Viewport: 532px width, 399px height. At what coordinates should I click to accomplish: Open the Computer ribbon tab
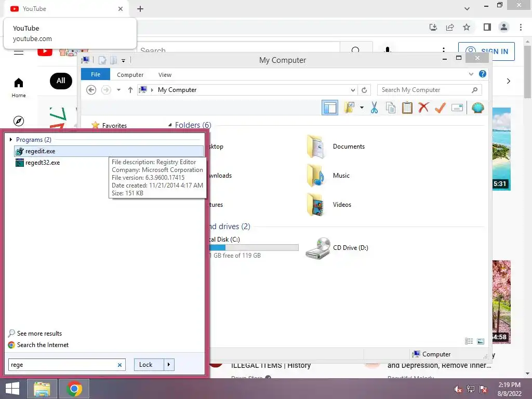pyautogui.click(x=130, y=75)
